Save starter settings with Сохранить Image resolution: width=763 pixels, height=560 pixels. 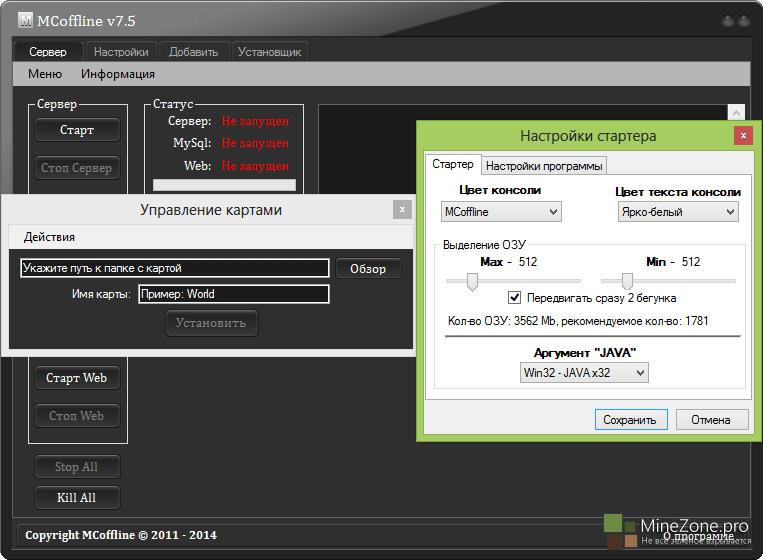(630, 420)
